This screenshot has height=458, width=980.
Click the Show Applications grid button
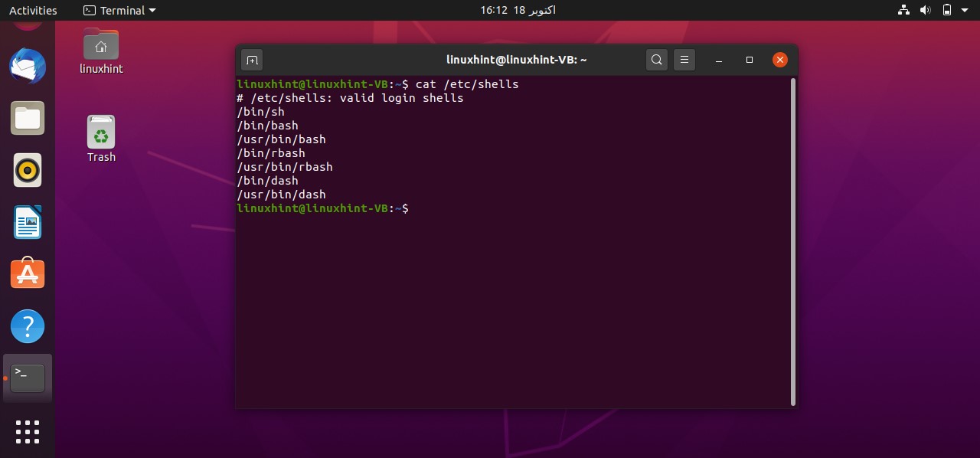pos(28,432)
